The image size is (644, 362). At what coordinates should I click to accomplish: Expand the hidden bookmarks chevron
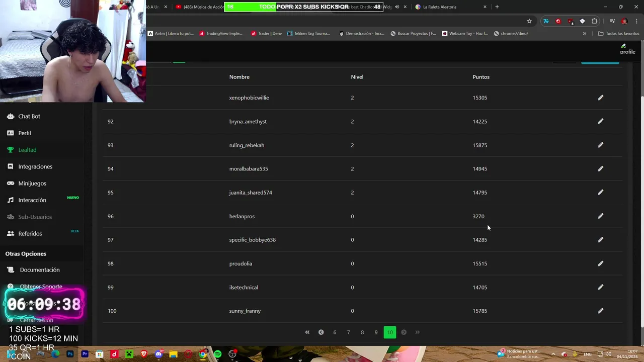point(584,34)
